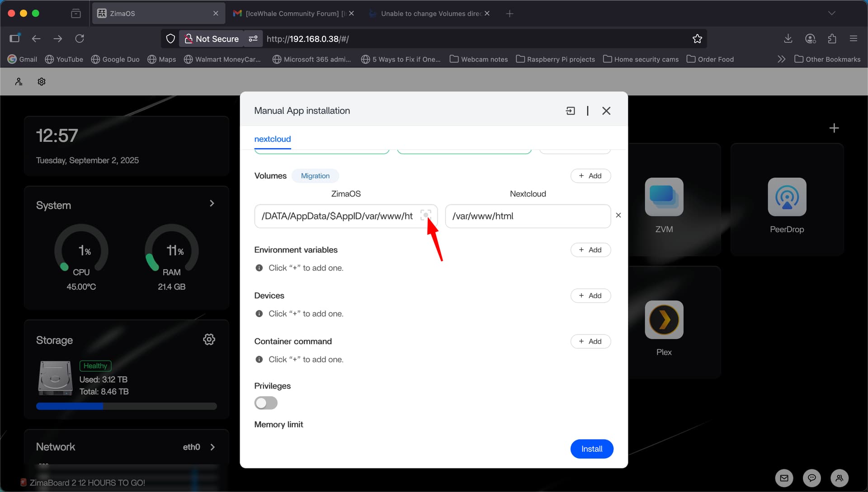Image resolution: width=868 pixels, height=492 pixels.
Task: Open the PeerDrop app icon
Action: 787,197
